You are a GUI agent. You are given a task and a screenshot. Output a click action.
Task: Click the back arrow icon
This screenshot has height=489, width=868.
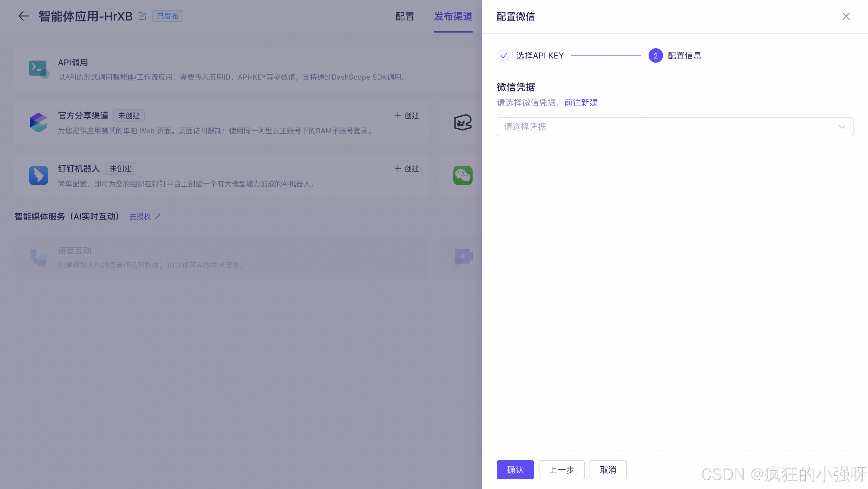pos(24,16)
